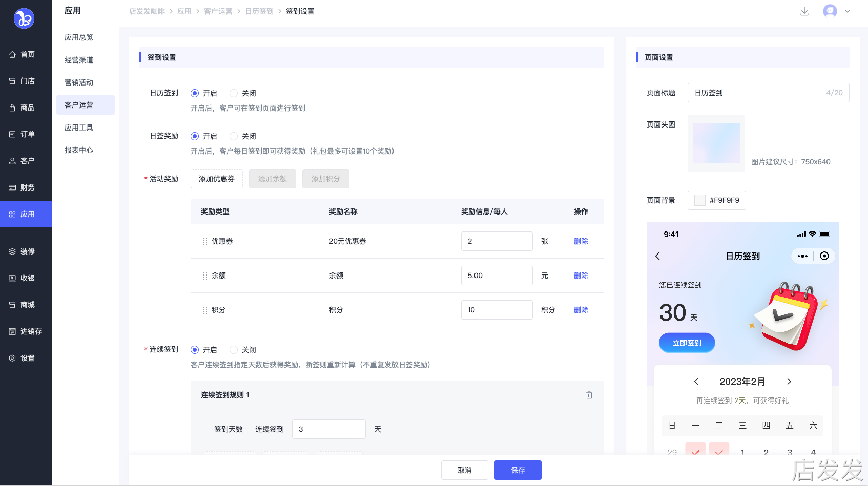Go to next month in calendar preview
868x486 pixels.
[x=789, y=382]
